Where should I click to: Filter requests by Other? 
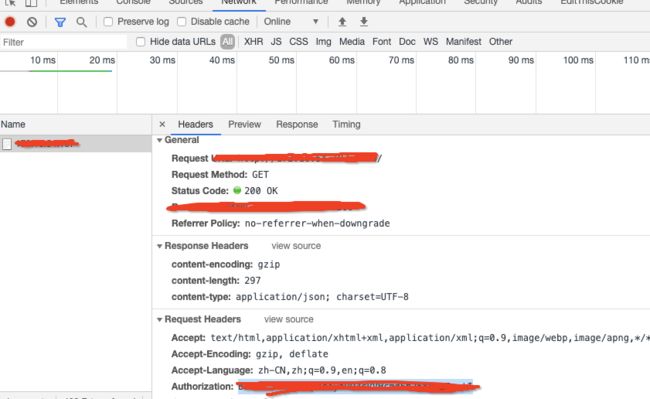(x=500, y=42)
